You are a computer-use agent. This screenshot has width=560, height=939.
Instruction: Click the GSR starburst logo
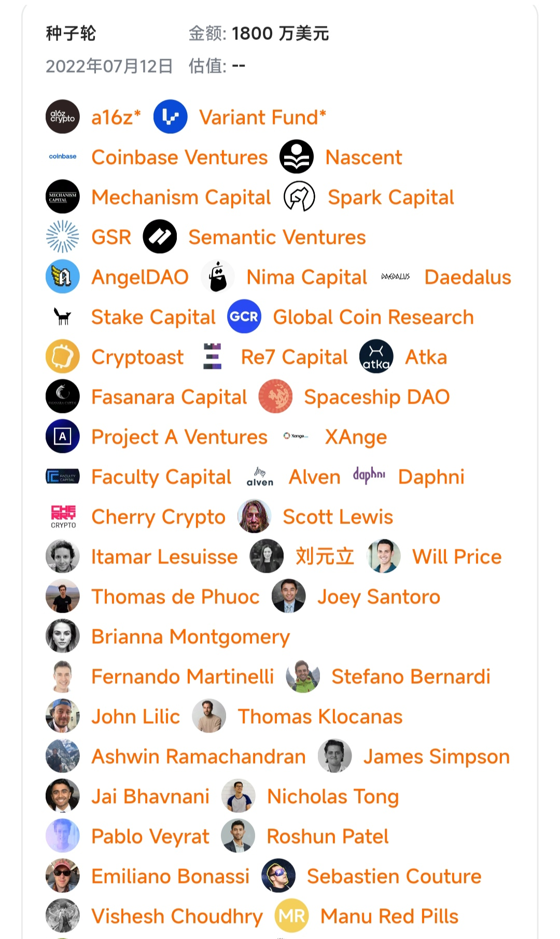coord(63,237)
